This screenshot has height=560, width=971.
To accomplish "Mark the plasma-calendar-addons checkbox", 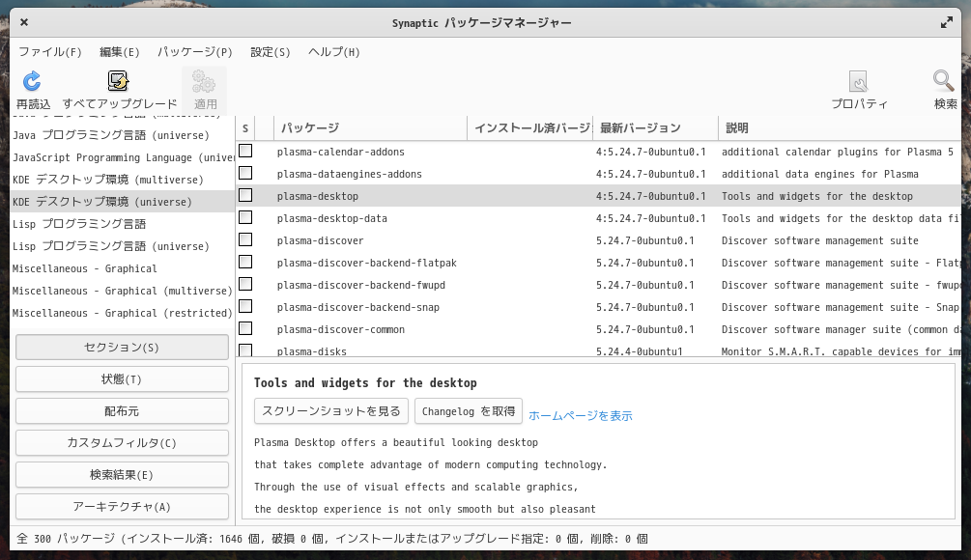I will [245, 151].
